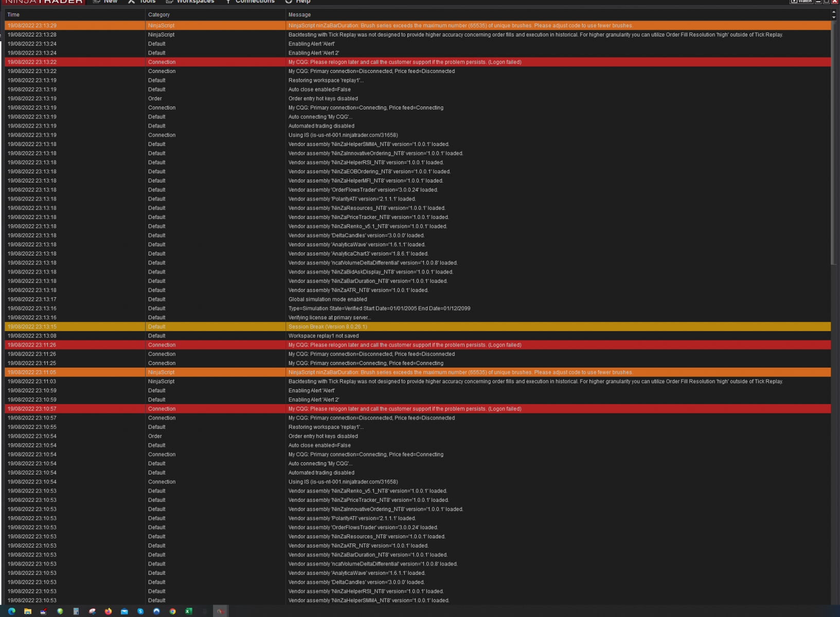This screenshot has width=840, height=617.
Task: Select 'Auto close enabled=False' message at 23:13:19
Action: click(319, 89)
